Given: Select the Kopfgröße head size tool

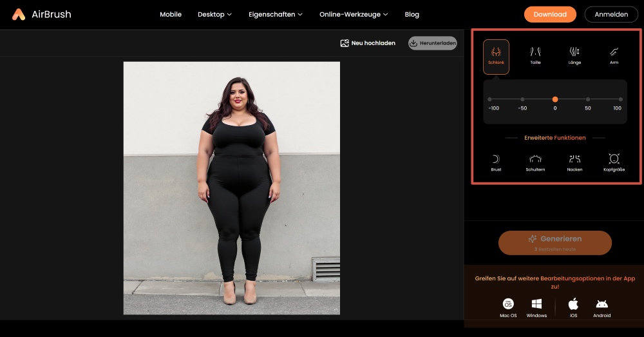Looking at the screenshot, I should (614, 162).
